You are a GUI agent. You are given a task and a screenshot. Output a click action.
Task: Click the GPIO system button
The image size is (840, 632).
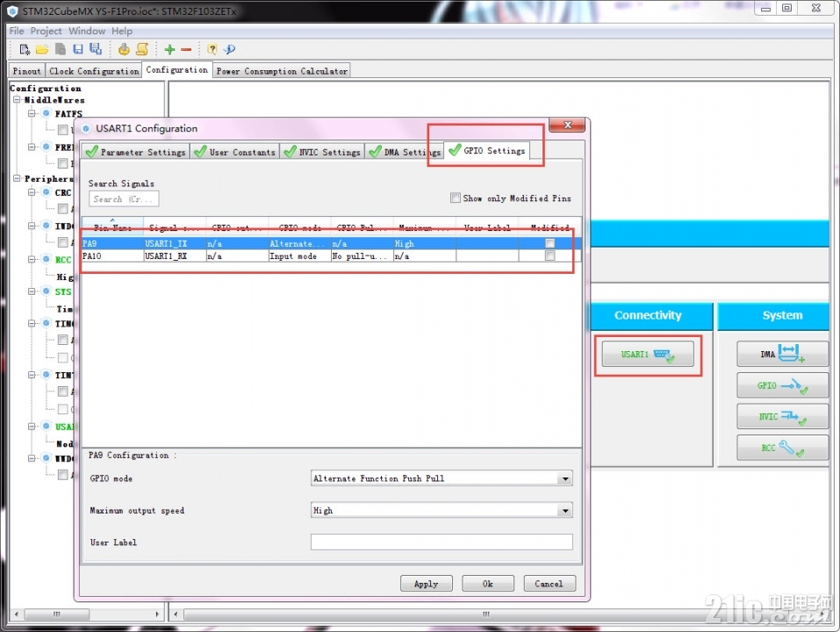coord(783,385)
